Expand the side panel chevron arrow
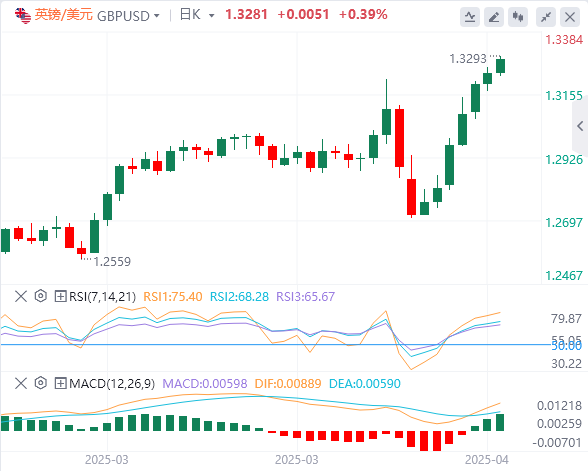Viewport: 588px width, 471px height. (x=580, y=126)
